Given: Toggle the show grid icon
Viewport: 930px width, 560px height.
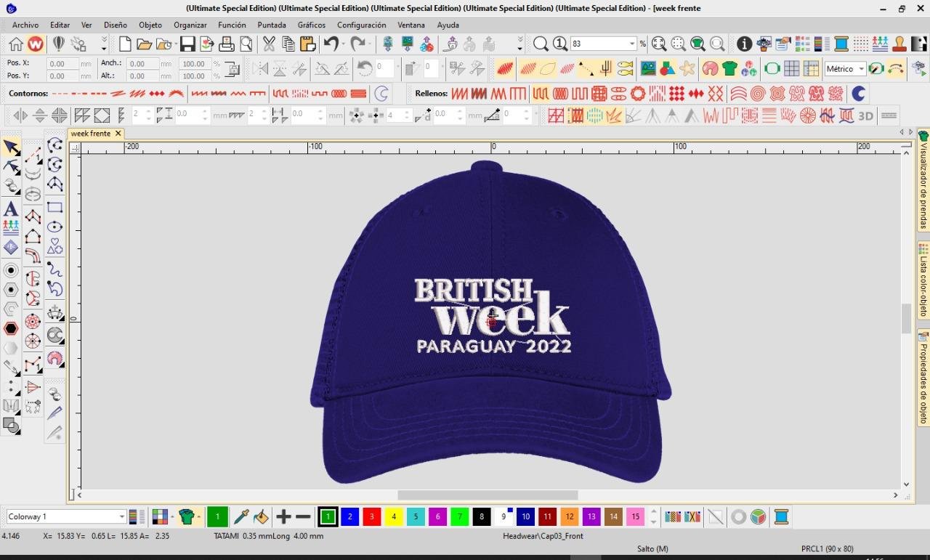Looking at the screenshot, I should (x=791, y=69).
